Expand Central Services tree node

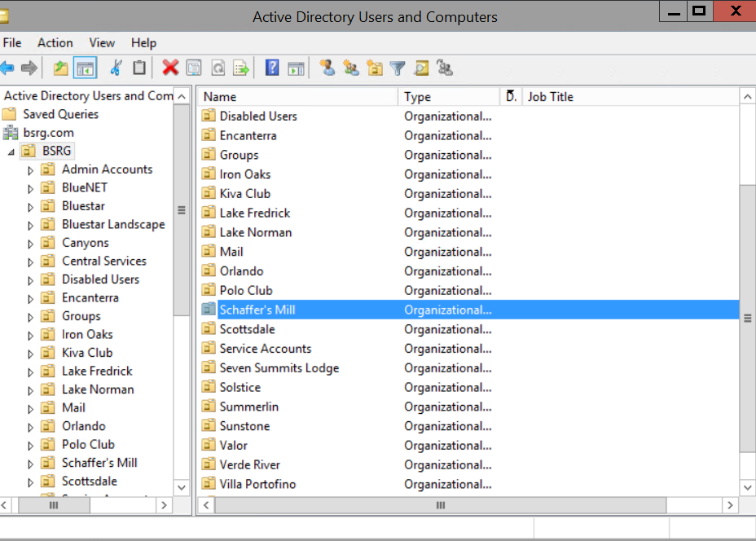point(30,262)
